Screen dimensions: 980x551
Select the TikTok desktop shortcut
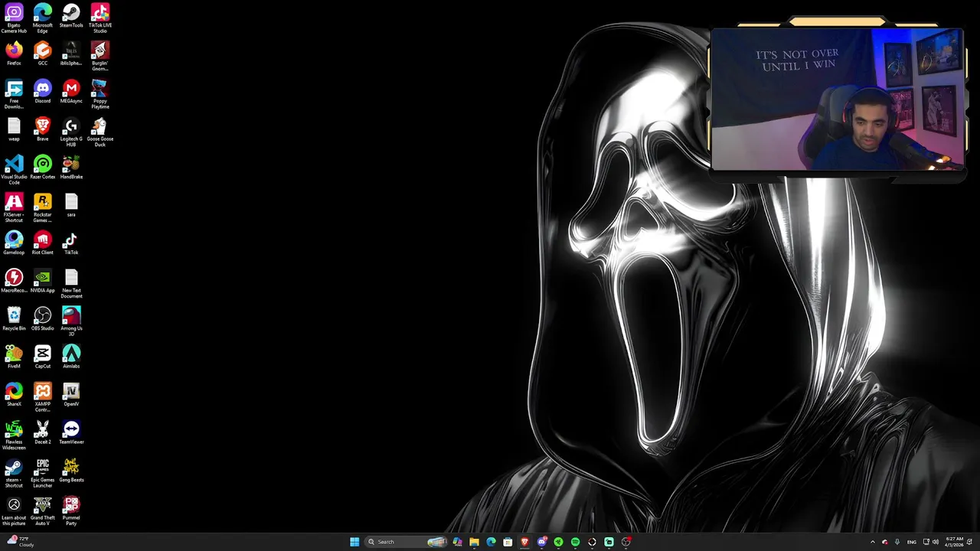pyautogui.click(x=71, y=243)
